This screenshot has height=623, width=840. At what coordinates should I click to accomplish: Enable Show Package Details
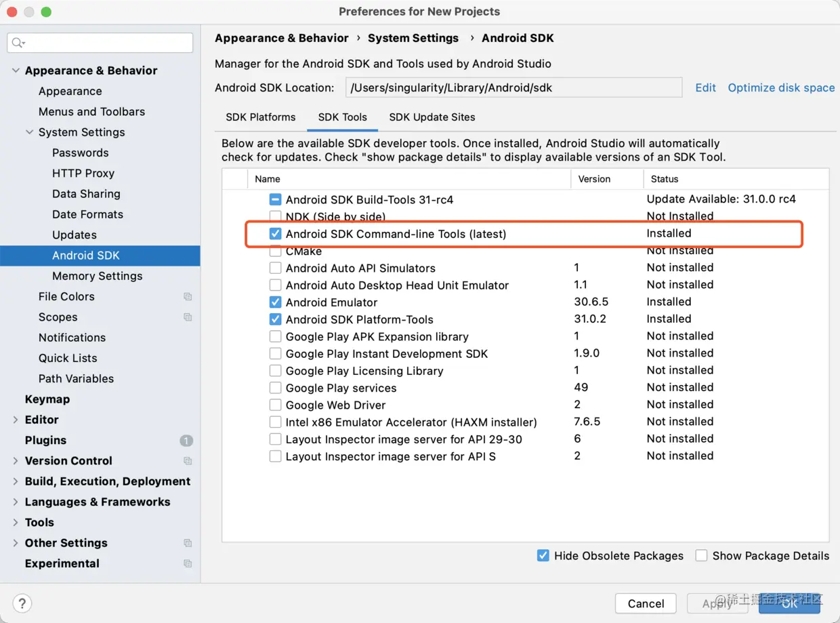(x=701, y=555)
